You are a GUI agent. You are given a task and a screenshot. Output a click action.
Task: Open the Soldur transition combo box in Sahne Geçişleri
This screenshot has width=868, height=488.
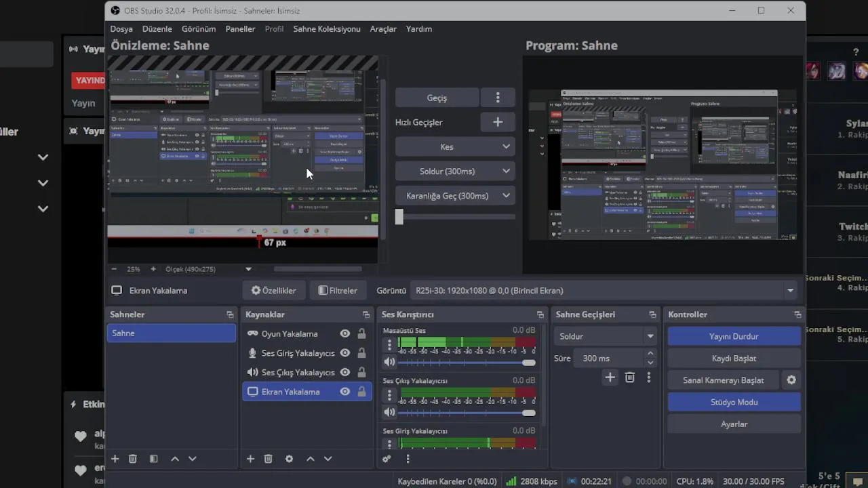606,336
